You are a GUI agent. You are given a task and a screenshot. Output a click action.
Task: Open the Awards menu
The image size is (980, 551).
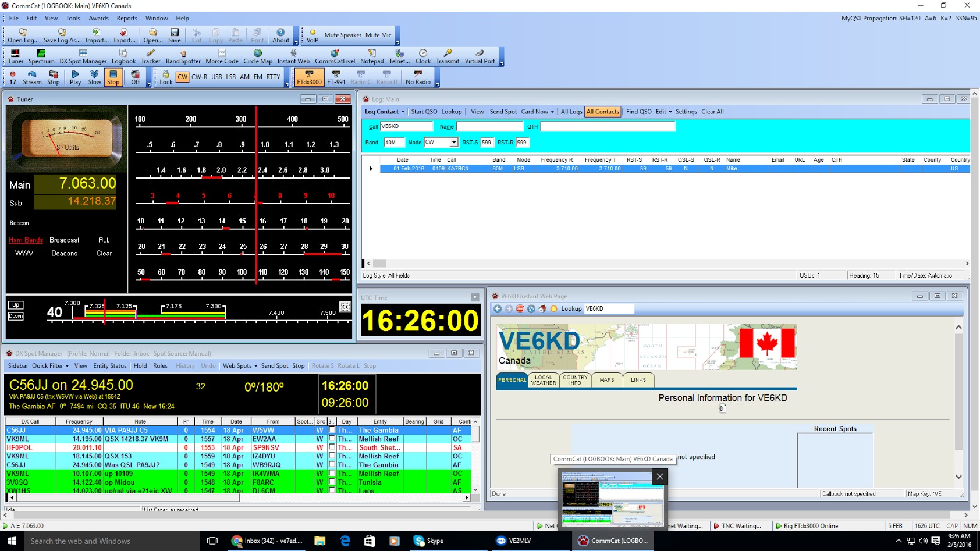point(98,18)
